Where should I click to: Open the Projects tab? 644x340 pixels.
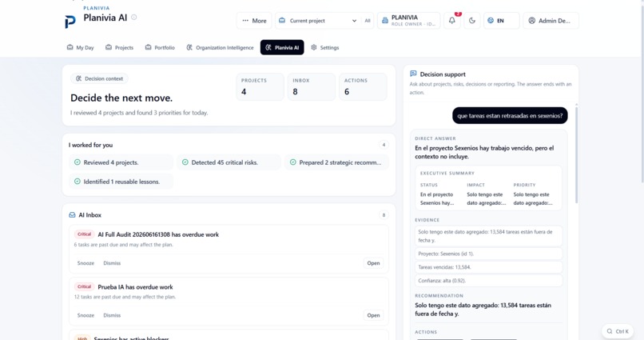[x=120, y=47]
